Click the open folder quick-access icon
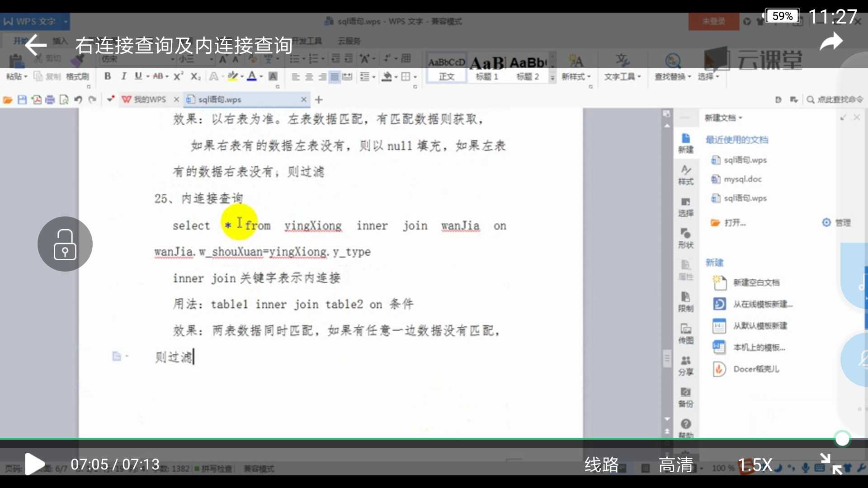The width and height of the screenshot is (868, 488). tap(8, 100)
